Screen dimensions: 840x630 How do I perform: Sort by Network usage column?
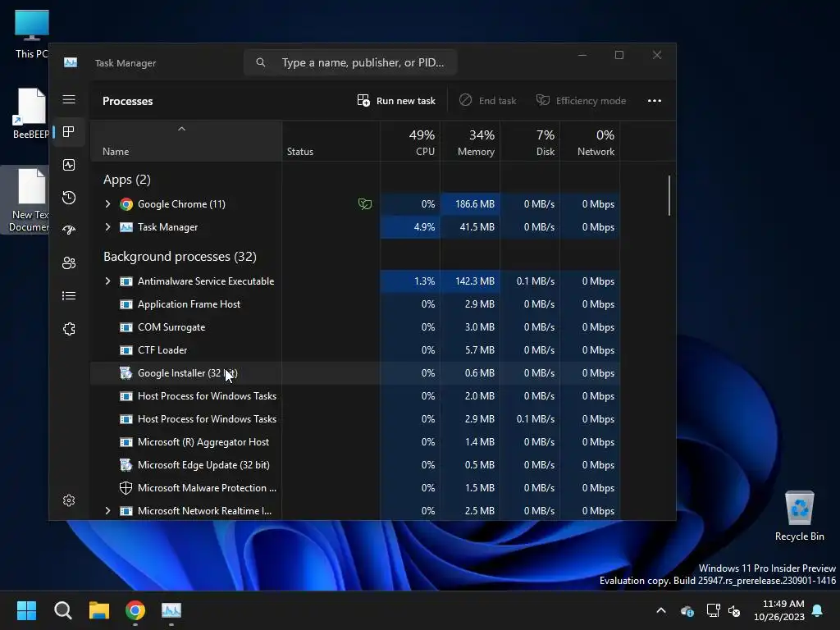pyautogui.click(x=591, y=142)
